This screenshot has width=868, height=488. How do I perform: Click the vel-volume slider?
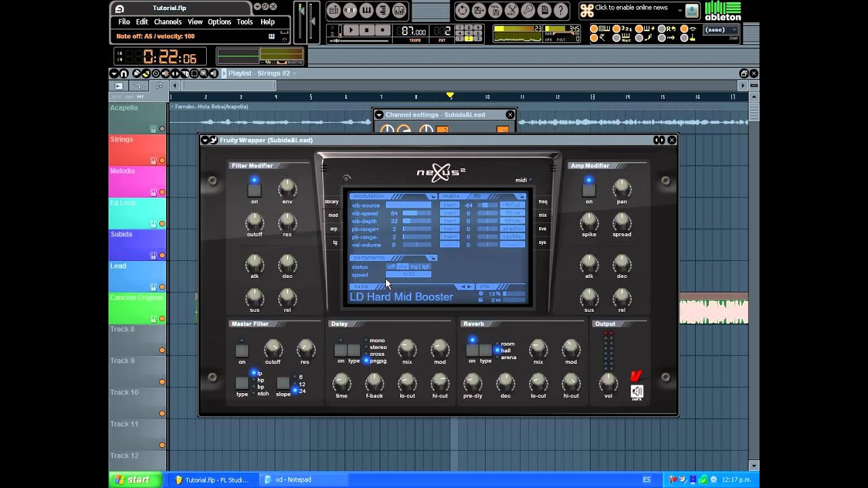(417, 245)
